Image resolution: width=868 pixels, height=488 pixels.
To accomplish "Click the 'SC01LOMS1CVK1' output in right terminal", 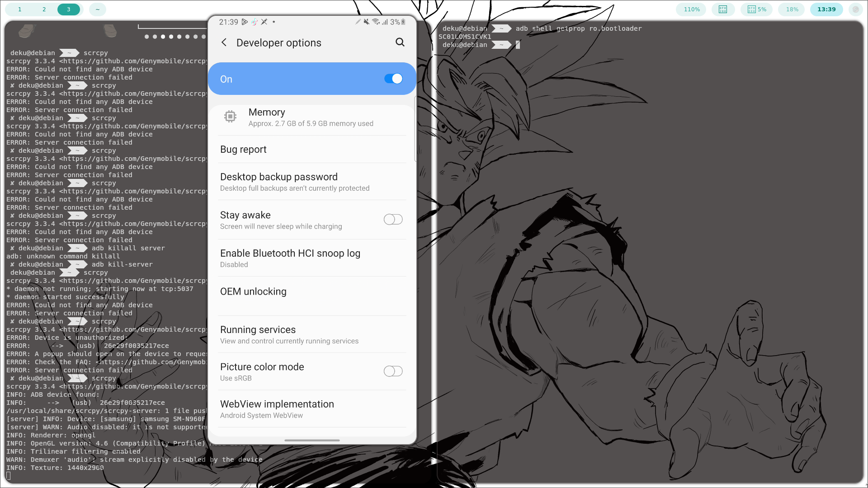I will (465, 37).
